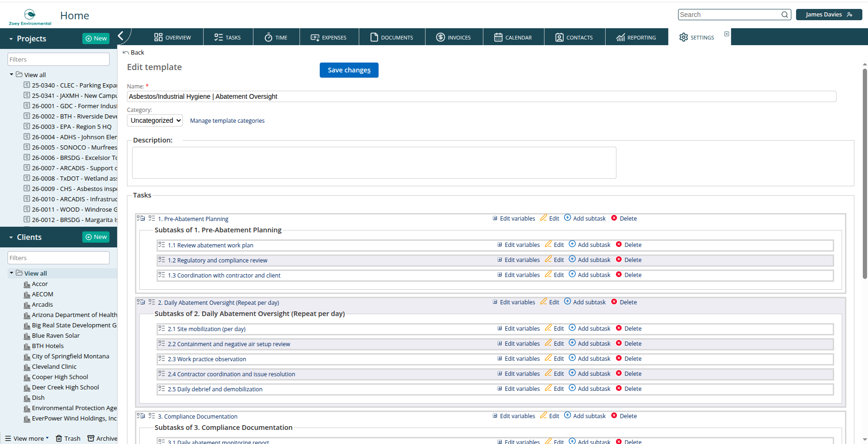Screen dimensions: 868x444
Task: Close the Settings tab with its X icon
Action: click(x=726, y=34)
